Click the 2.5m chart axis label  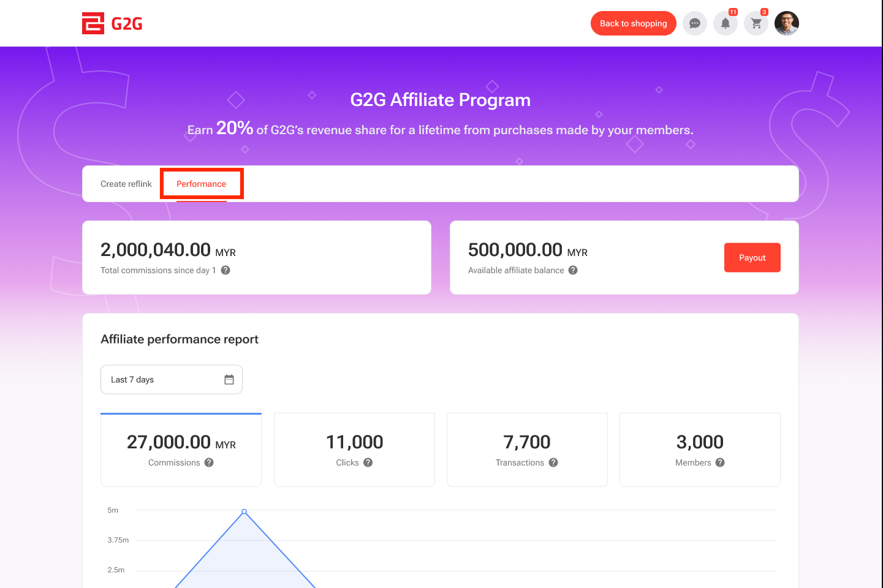pyautogui.click(x=116, y=570)
